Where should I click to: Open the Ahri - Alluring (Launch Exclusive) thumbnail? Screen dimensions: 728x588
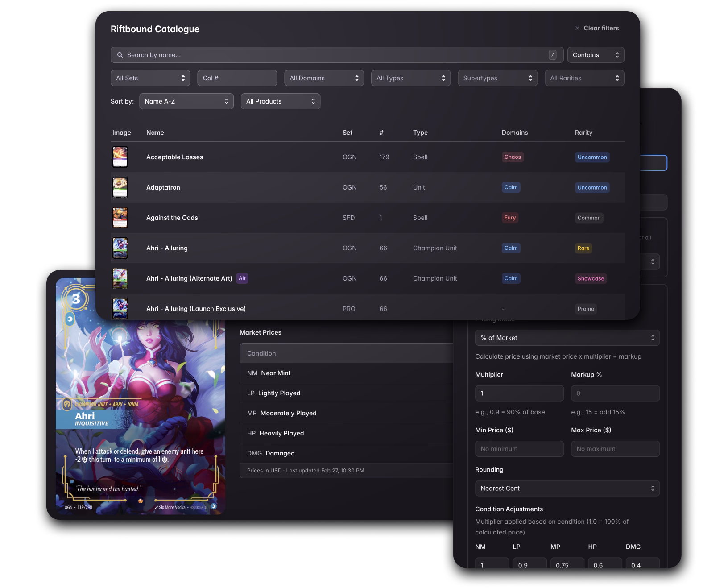pos(120,308)
